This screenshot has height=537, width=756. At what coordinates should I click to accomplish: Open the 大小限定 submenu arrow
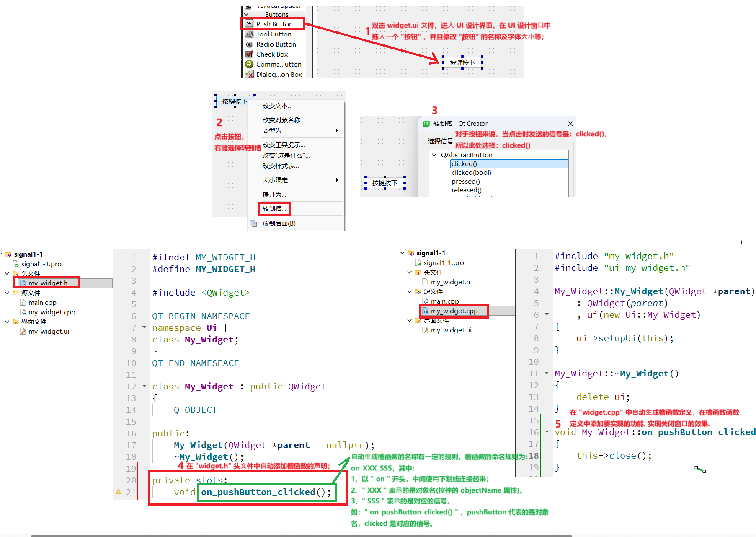tap(337, 180)
